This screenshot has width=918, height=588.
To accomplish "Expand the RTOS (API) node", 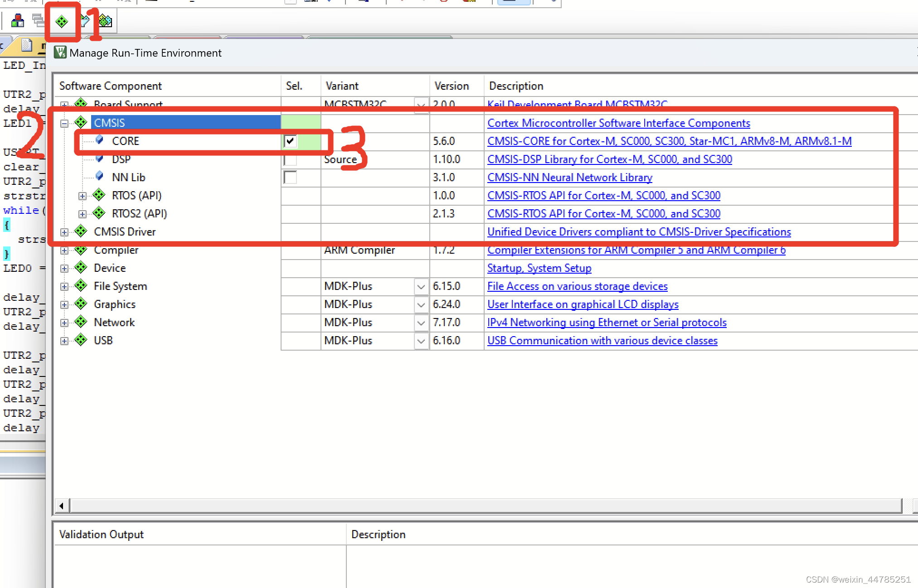I will [x=83, y=196].
